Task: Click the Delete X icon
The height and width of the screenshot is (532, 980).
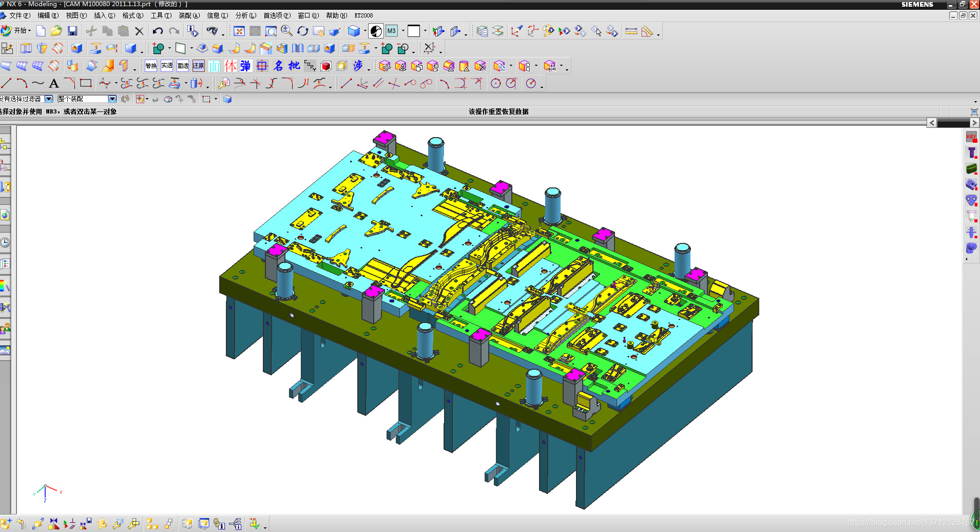Action: [x=139, y=31]
